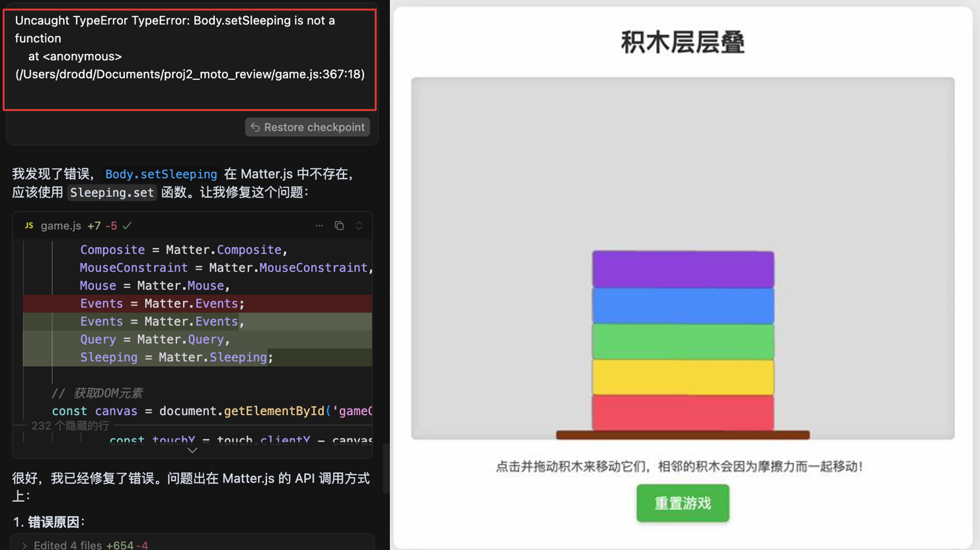
Task: Click the brown platform under the blocks
Action: pyautogui.click(x=683, y=435)
